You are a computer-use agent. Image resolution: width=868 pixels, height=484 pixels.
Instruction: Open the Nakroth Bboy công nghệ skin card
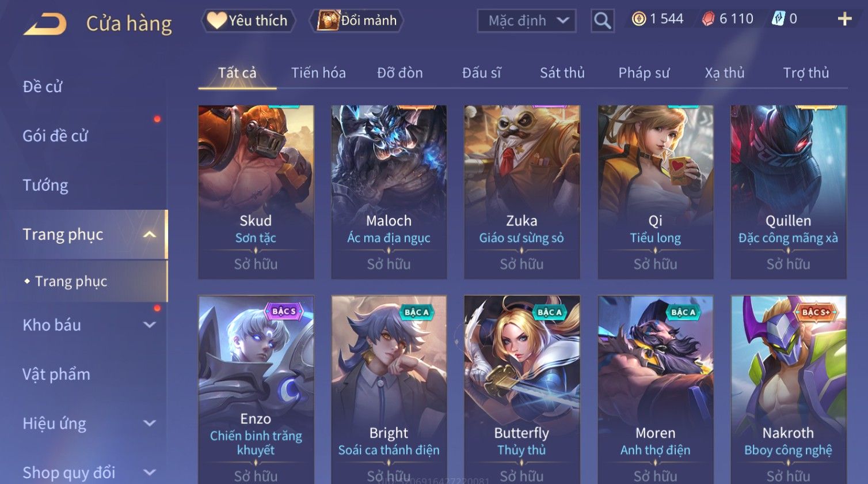tap(788, 390)
